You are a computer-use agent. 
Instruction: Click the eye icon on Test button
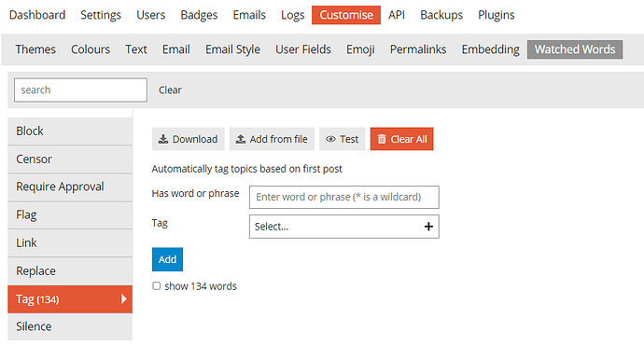[330, 139]
